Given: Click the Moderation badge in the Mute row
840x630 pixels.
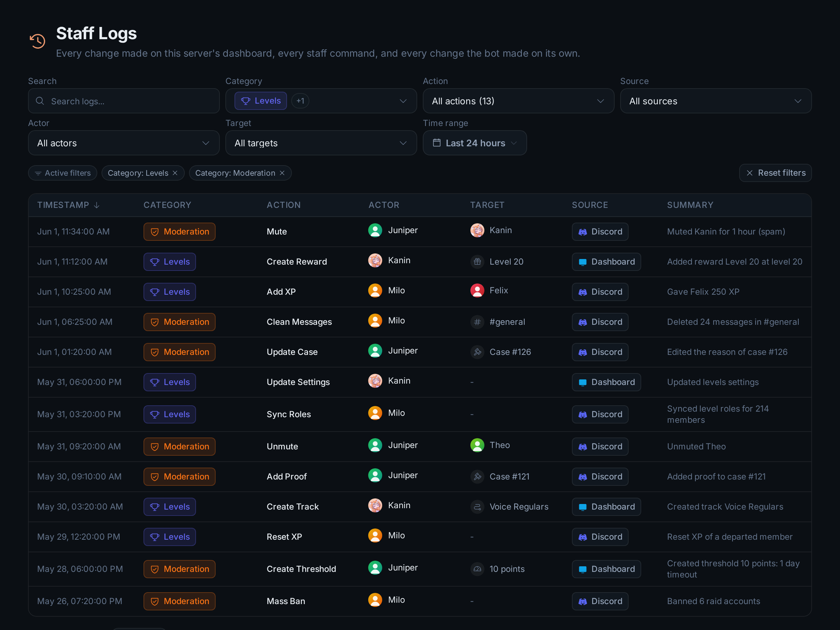Looking at the screenshot, I should (x=179, y=232).
